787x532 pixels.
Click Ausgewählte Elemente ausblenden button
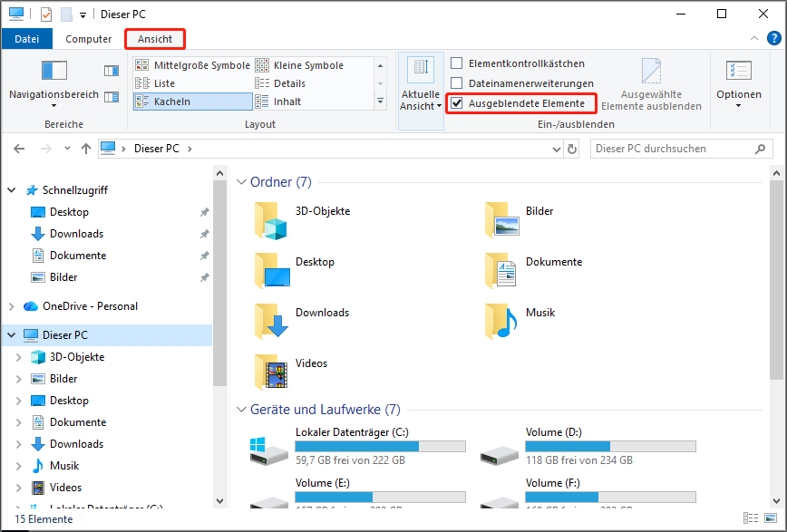tap(651, 84)
